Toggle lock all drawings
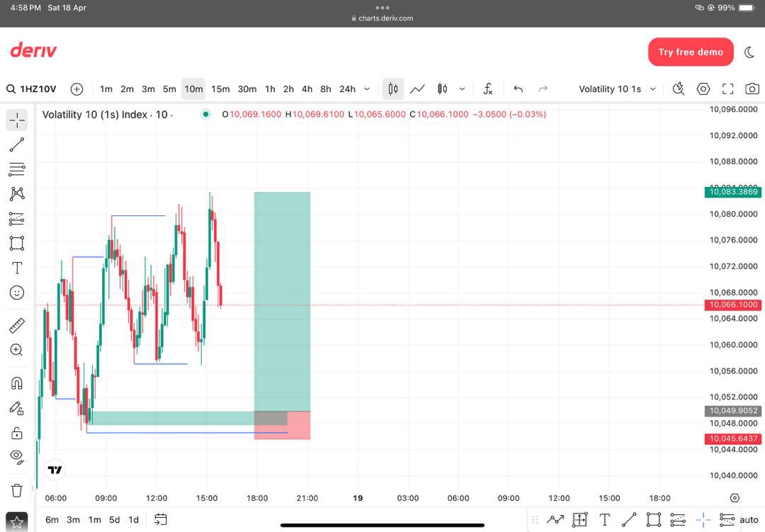The image size is (765, 532). tap(16, 432)
